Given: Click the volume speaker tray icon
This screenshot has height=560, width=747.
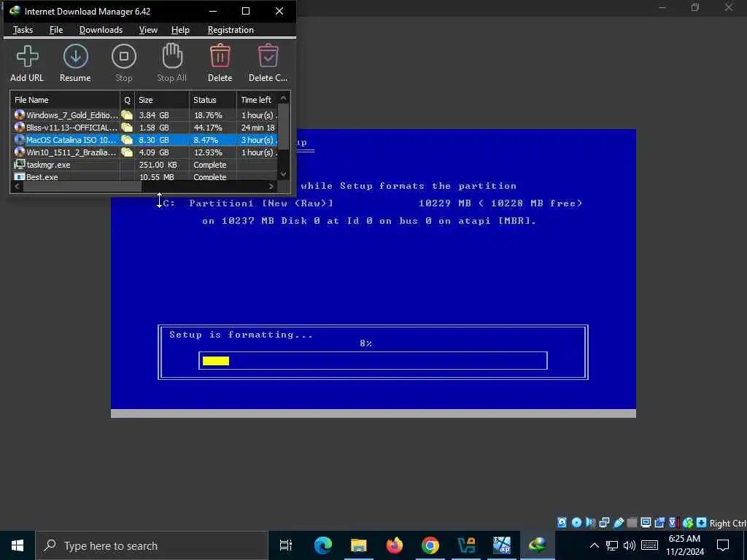Looking at the screenshot, I should tap(630, 545).
